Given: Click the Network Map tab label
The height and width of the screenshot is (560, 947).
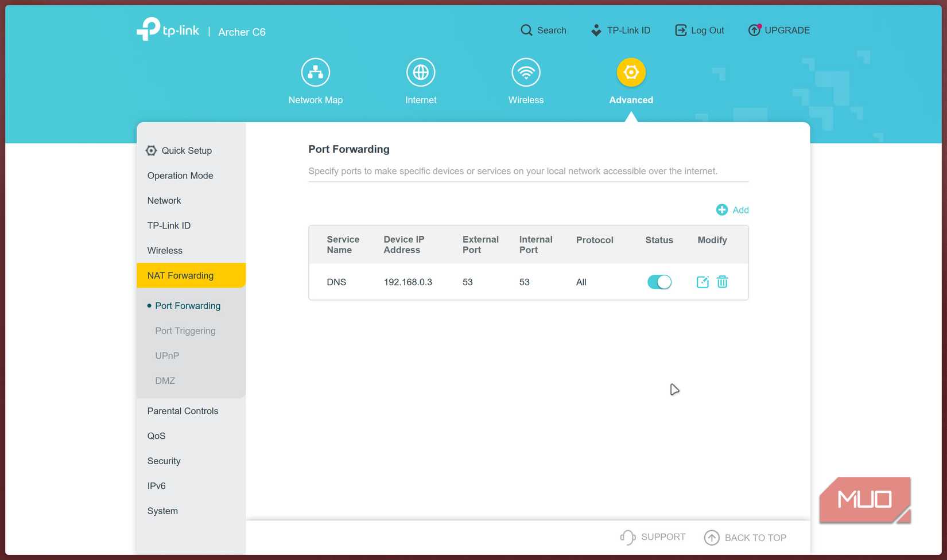Looking at the screenshot, I should click(x=316, y=100).
